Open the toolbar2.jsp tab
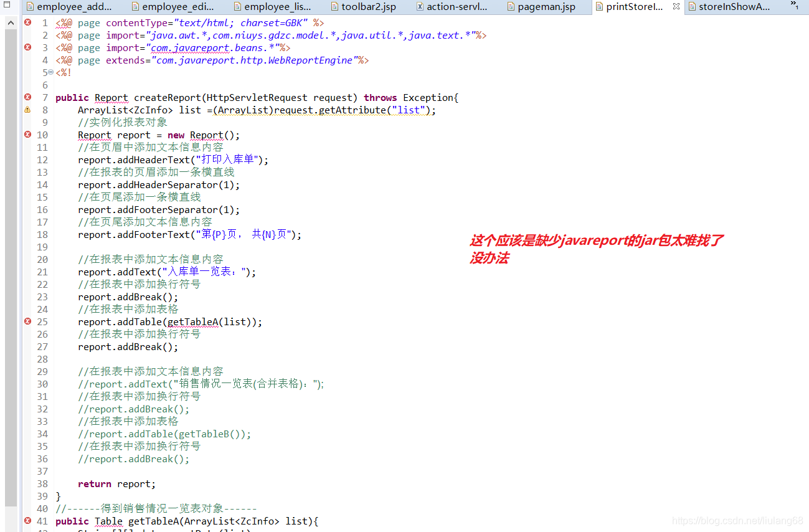This screenshot has height=532, width=809. 363,7
